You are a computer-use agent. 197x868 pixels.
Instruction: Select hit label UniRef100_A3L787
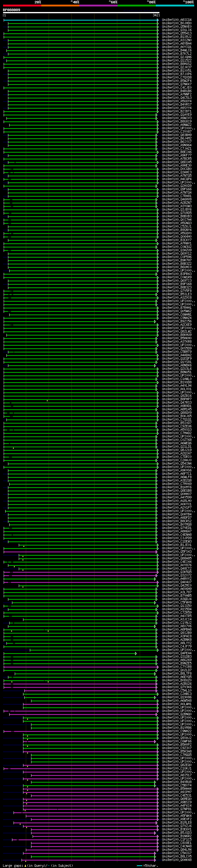point(177,592)
